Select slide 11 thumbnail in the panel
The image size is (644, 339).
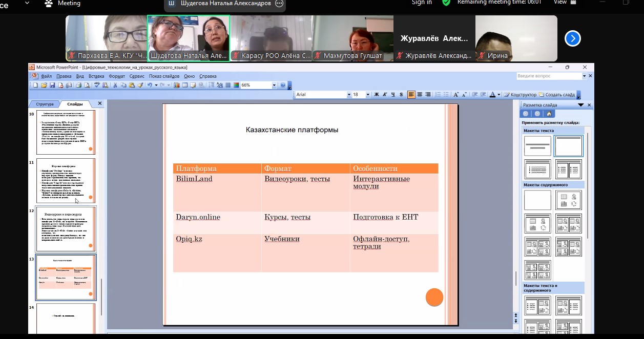coord(66,180)
